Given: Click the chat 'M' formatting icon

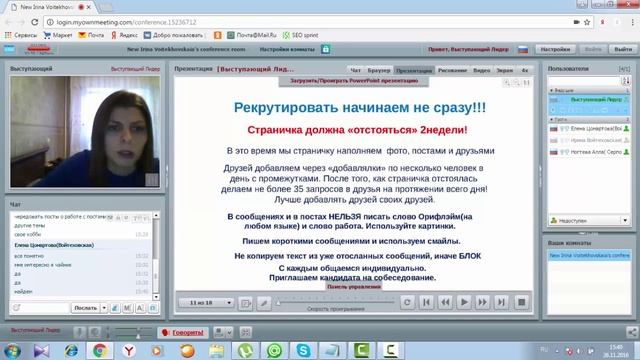Looking at the screenshot, I should click(x=127, y=308).
